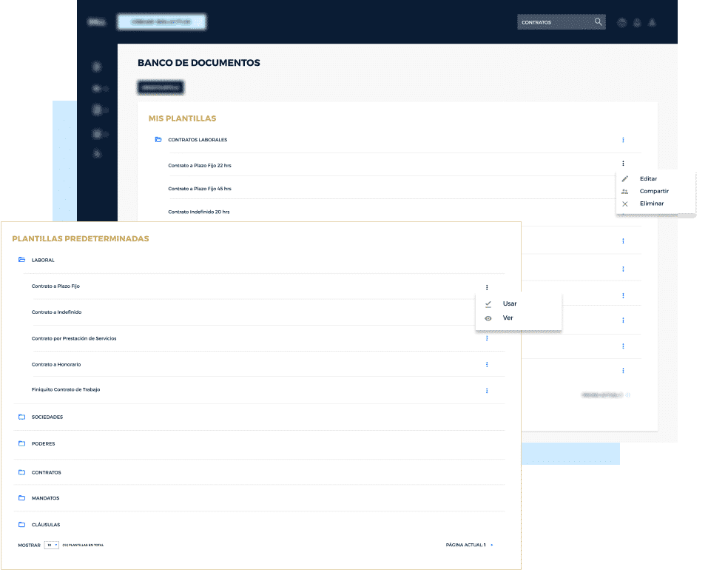Choose Compartir from the context menu

point(654,191)
